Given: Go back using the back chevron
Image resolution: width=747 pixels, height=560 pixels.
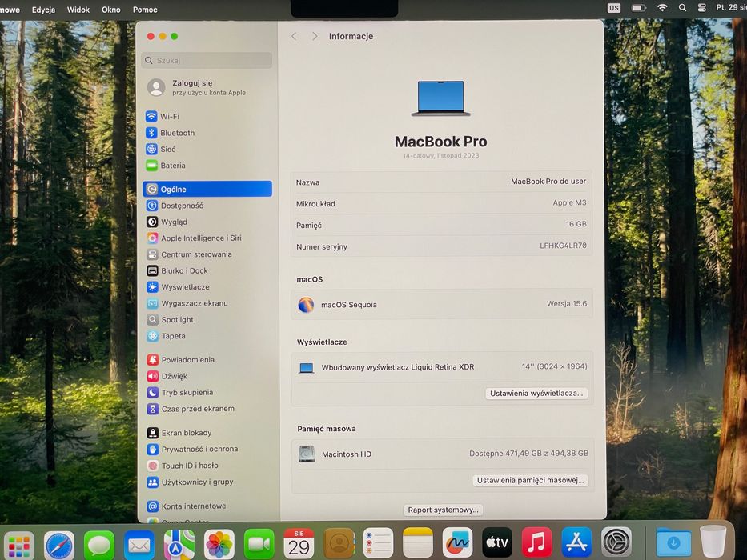Looking at the screenshot, I should pyautogui.click(x=294, y=36).
